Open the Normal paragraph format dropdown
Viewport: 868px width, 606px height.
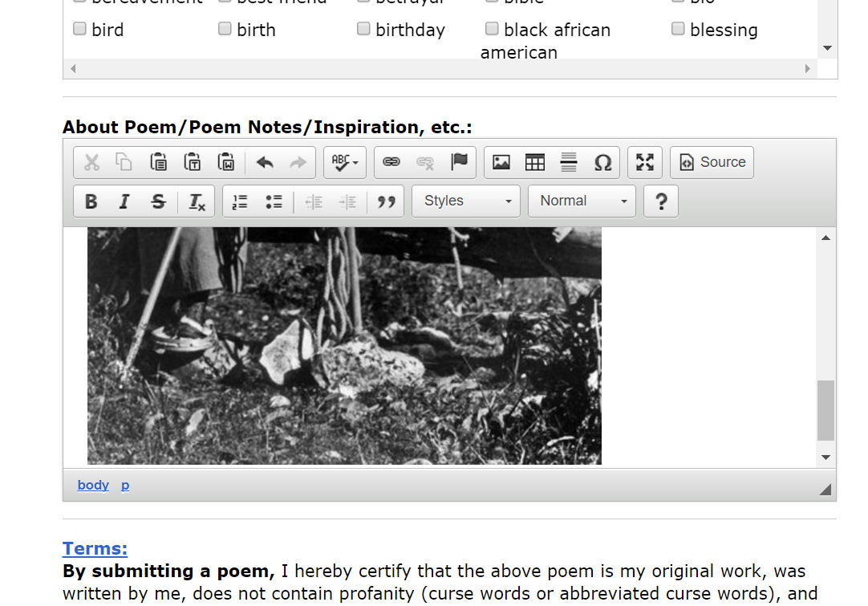[582, 201]
